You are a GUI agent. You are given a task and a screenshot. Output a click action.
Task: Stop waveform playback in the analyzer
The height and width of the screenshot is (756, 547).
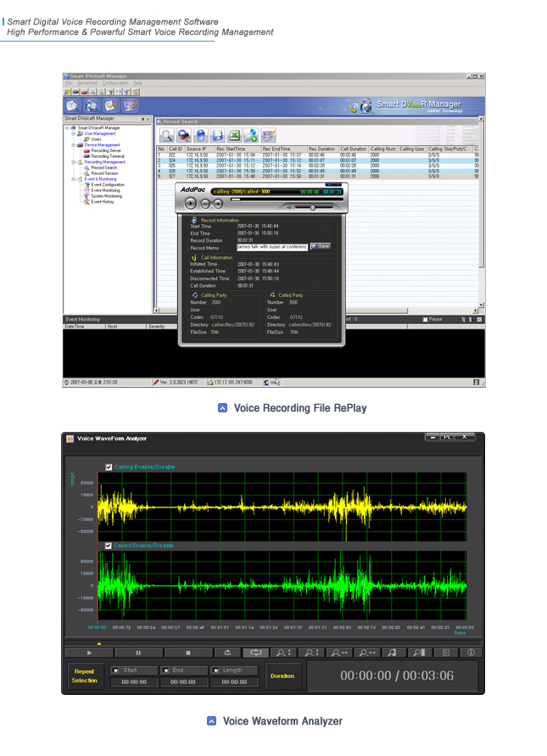(188, 652)
